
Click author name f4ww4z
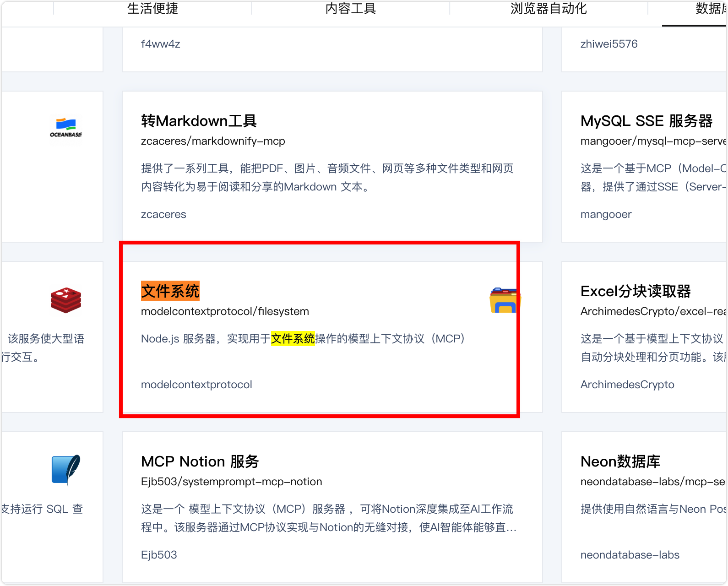pos(161,44)
